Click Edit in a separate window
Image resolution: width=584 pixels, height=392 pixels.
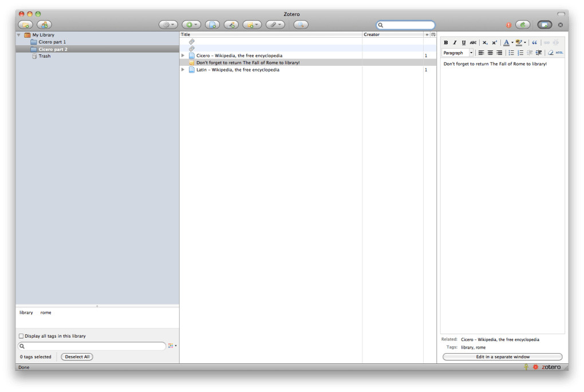click(x=503, y=357)
